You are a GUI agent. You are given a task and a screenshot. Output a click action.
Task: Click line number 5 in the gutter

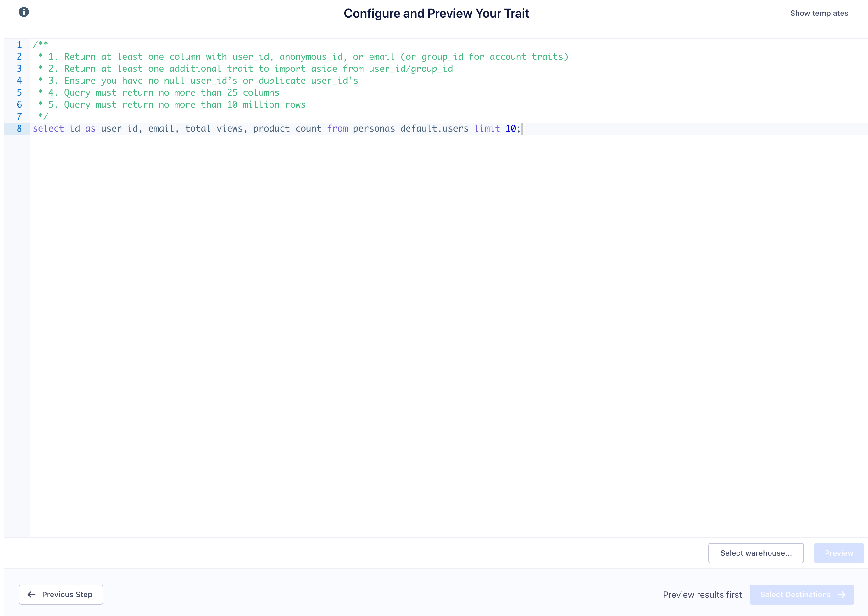click(x=19, y=92)
